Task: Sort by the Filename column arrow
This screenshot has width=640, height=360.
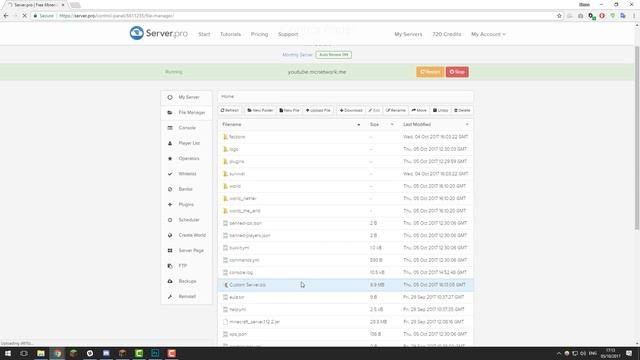Action: pos(359,124)
